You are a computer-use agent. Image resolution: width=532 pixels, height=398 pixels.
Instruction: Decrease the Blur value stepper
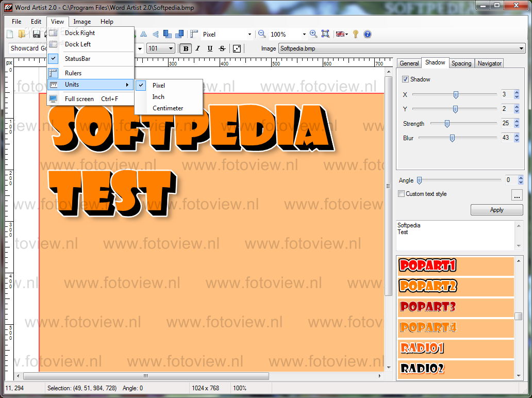[x=517, y=140]
